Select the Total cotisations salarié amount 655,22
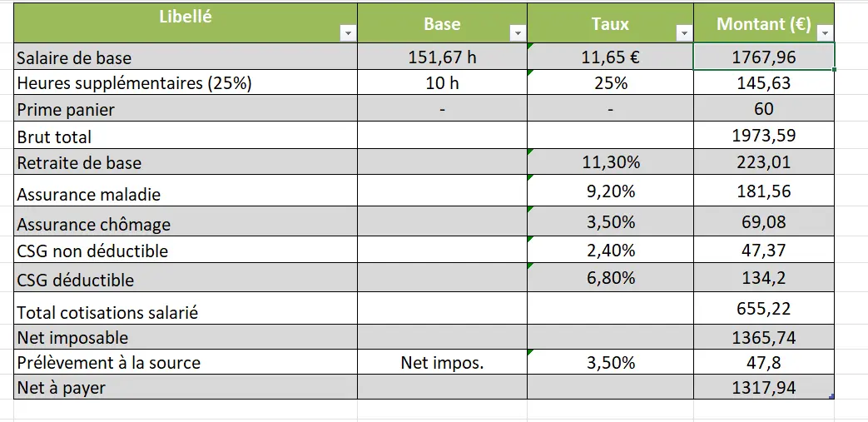The width and height of the screenshot is (868, 422). pyautogui.click(x=763, y=309)
